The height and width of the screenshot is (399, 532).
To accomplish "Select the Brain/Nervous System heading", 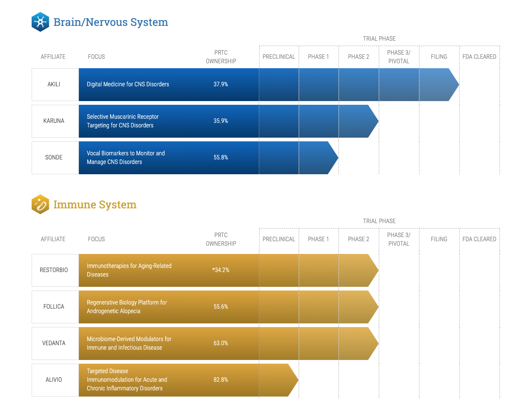I will [x=111, y=22].
